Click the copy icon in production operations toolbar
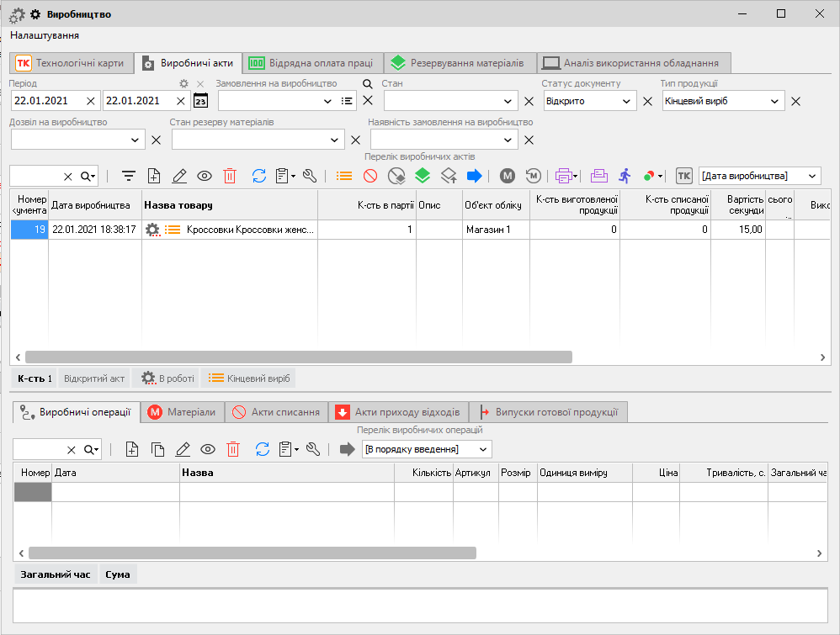 pyautogui.click(x=157, y=449)
